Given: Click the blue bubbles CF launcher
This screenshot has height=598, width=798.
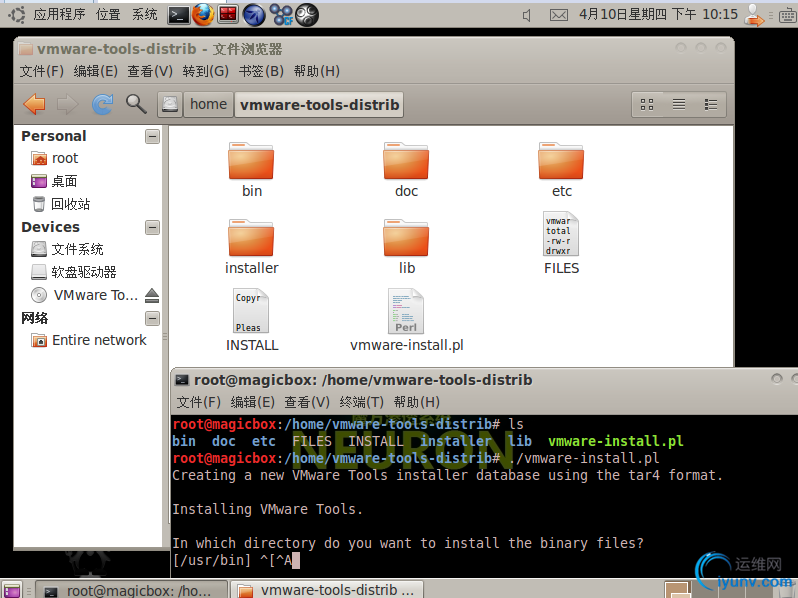Looking at the screenshot, I should tap(281, 15).
